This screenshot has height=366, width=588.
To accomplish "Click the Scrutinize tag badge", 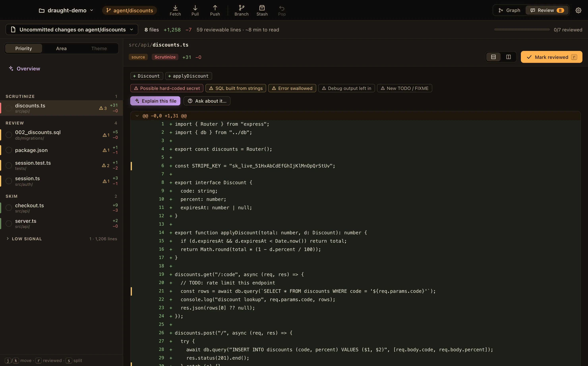I will 165,57.
